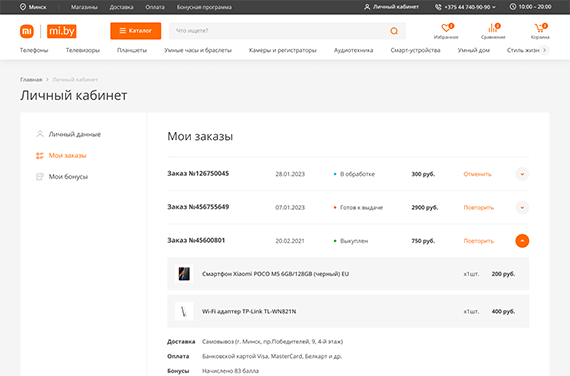The width and height of the screenshot is (570, 376).
Task: Expand order №126750045 details
Action: point(522,174)
